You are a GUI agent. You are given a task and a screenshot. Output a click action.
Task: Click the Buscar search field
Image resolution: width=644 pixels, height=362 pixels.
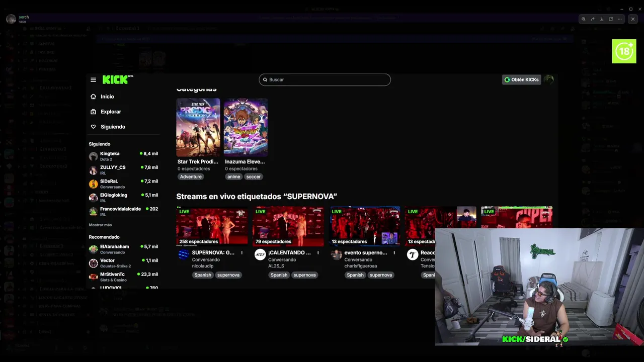click(325, 79)
